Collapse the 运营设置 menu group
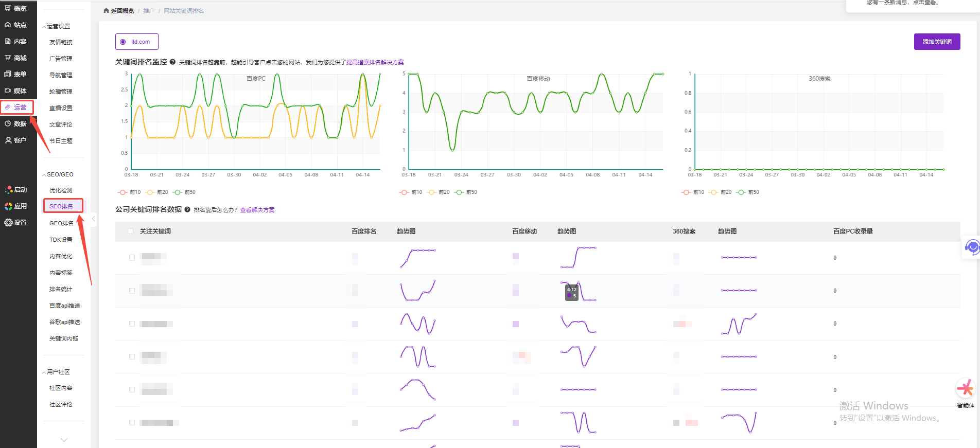980x448 pixels. [x=44, y=26]
